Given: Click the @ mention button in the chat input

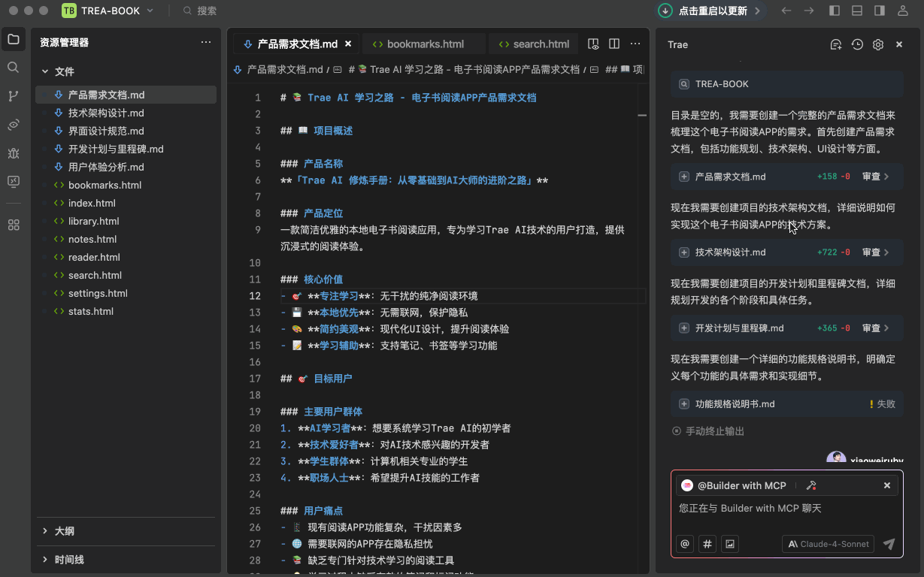Looking at the screenshot, I should [x=685, y=544].
